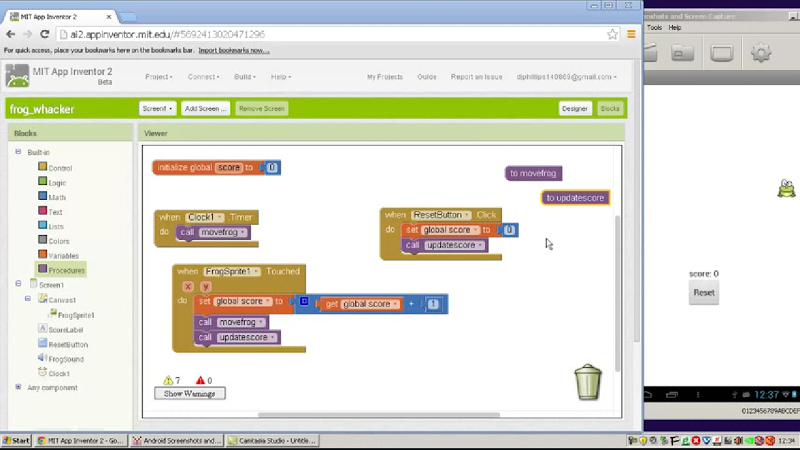Screen dimensions: 800x450
Task: Click the Add Screen button
Action: point(205,109)
